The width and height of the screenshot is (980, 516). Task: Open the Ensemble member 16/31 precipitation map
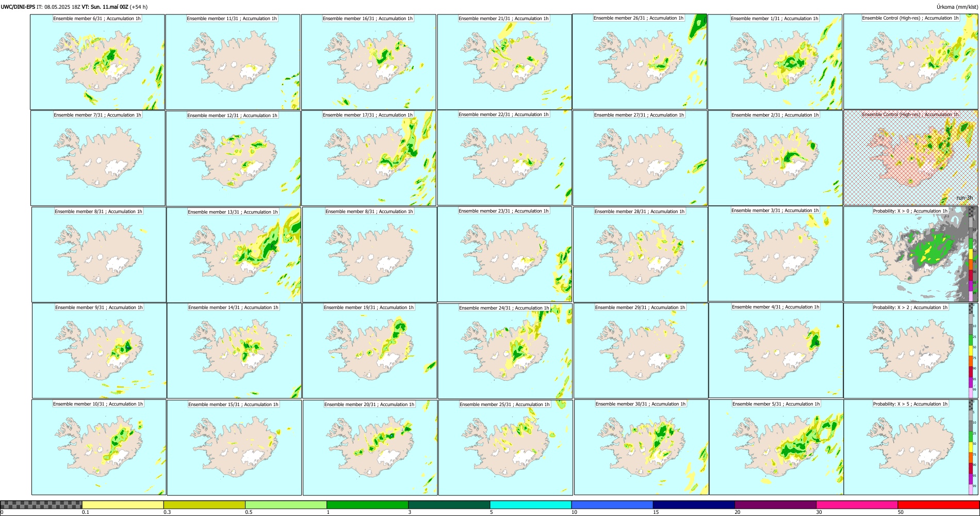368,62
